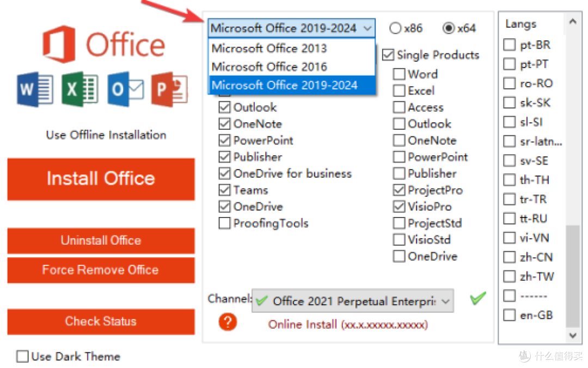Click the Office logo icon
The image size is (588, 368).
[59, 44]
